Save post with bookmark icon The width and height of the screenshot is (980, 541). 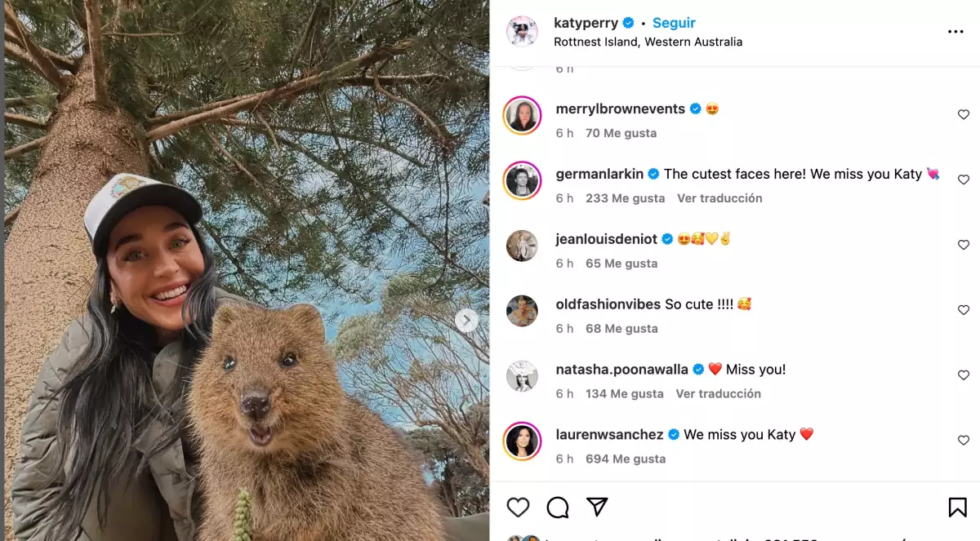(x=957, y=508)
